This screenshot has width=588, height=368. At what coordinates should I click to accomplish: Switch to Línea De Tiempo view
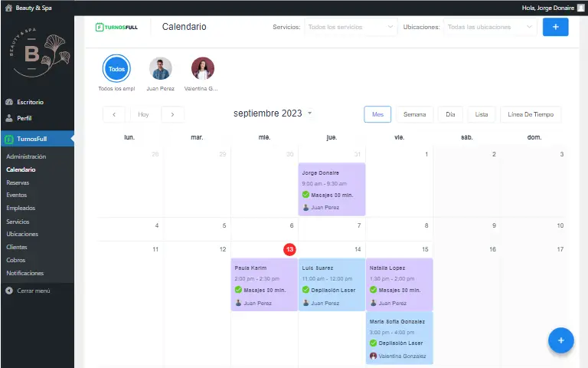pyautogui.click(x=530, y=114)
